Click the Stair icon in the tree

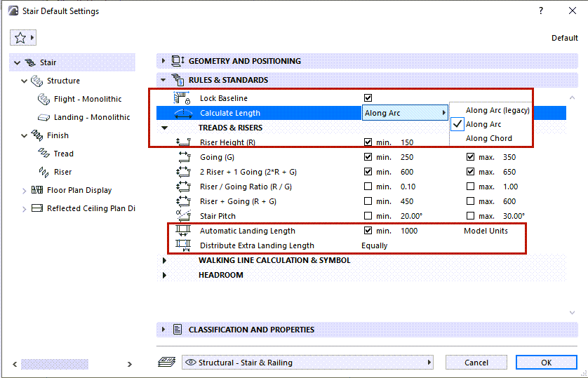[x=30, y=62]
